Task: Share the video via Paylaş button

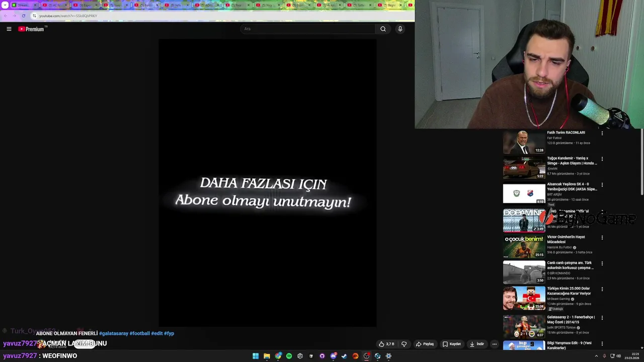Action: tap(425, 344)
